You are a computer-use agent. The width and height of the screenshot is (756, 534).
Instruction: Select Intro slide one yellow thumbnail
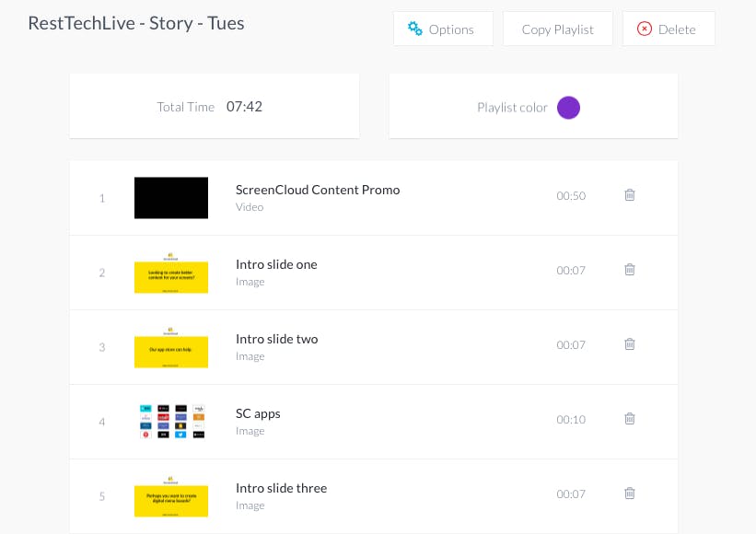click(x=171, y=273)
